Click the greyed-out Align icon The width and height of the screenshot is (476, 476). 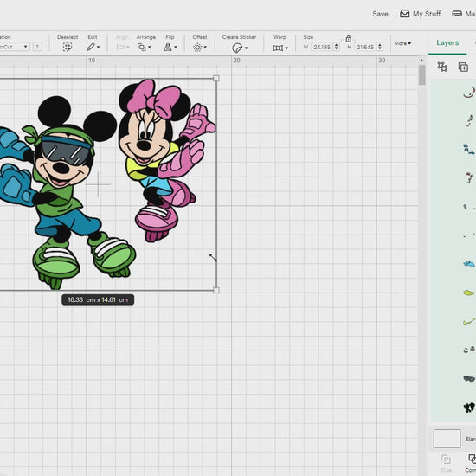point(120,47)
